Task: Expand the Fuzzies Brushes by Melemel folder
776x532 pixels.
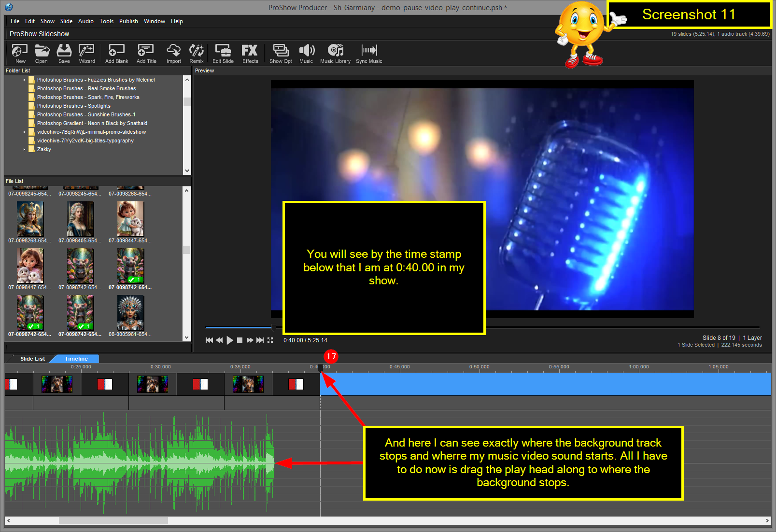Action: click(x=24, y=80)
